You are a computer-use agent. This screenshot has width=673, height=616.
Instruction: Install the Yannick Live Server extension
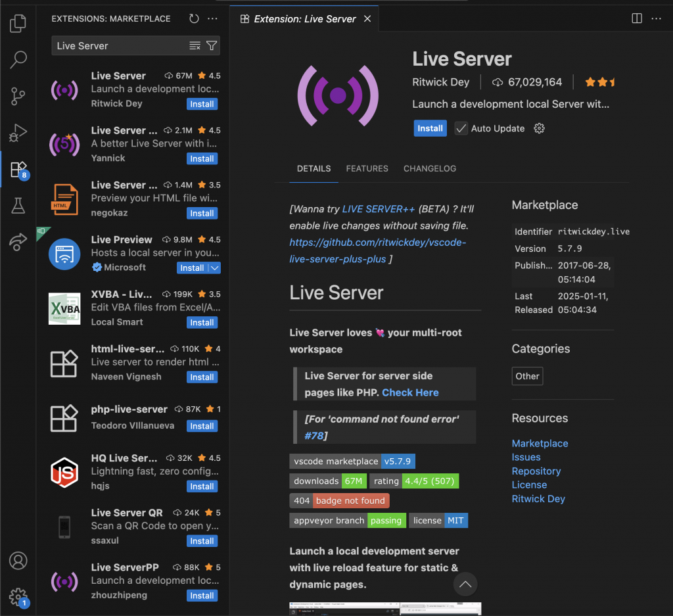click(202, 158)
